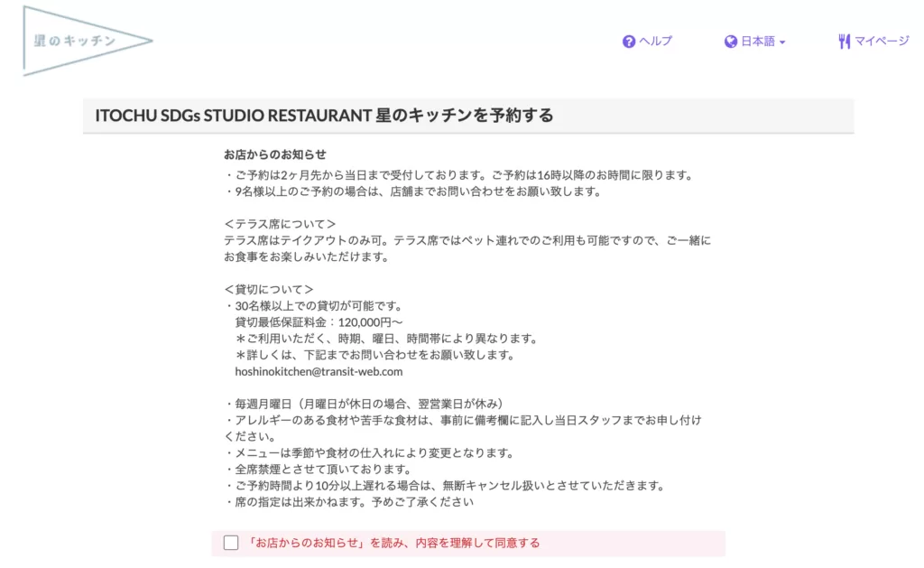The image size is (924, 568).
Task: Click the メニューは季節や食材 notice line
Action: (369, 453)
